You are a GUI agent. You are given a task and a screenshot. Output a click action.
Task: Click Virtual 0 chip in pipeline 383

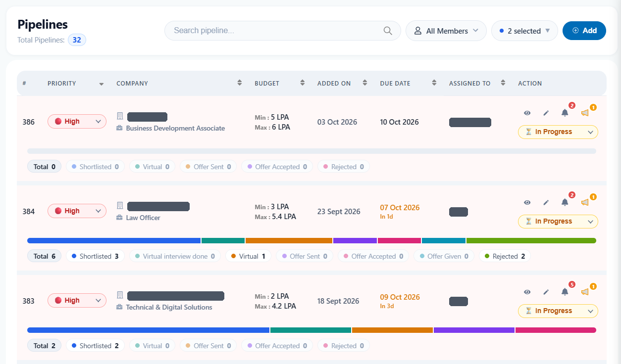(152, 346)
